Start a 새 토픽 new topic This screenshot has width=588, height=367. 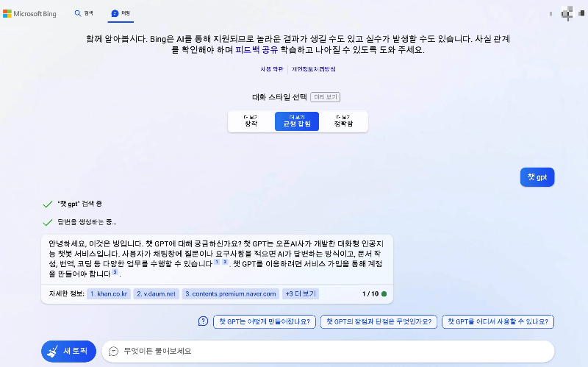click(68, 352)
